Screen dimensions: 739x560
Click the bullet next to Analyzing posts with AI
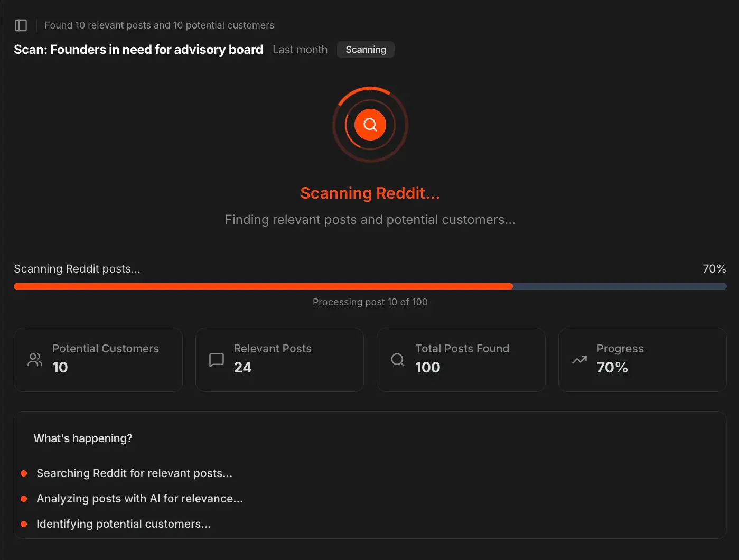tap(23, 499)
